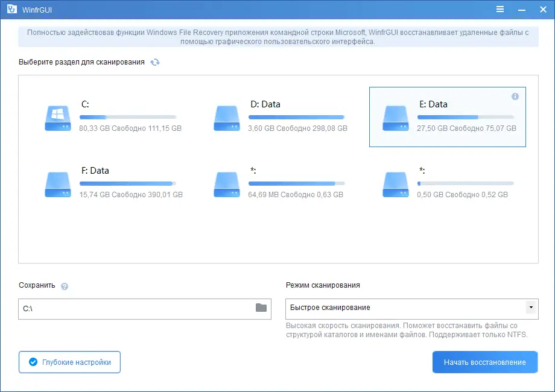Open the Быстрое сканирование mode dropdown
This screenshot has height=392, width=555.
[x=412, y=309]
